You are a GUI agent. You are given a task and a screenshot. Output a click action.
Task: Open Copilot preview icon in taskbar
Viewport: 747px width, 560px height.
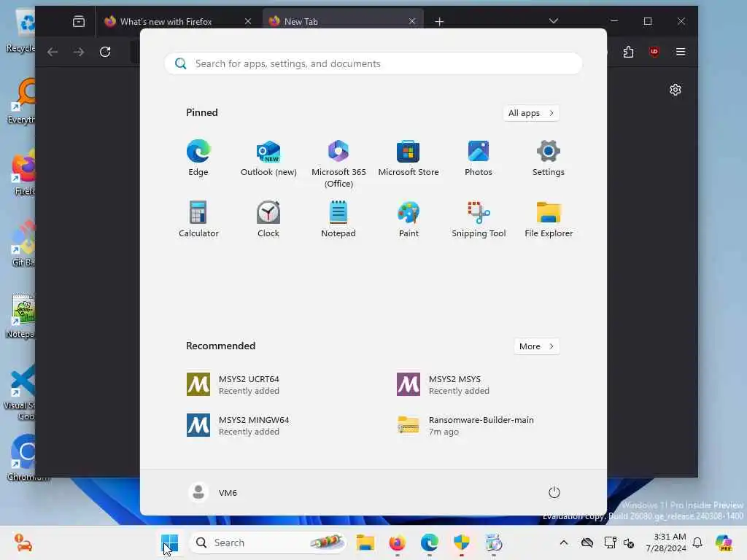(x=724, y=542)
